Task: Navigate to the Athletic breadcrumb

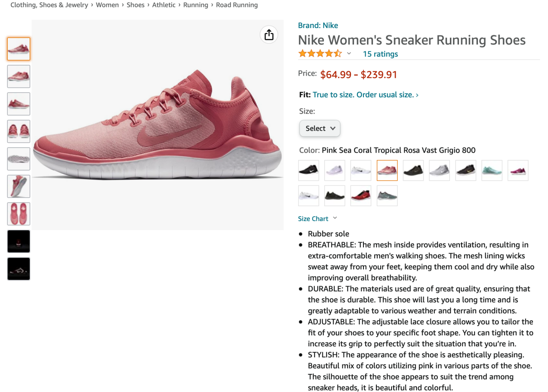Action: 164,5
